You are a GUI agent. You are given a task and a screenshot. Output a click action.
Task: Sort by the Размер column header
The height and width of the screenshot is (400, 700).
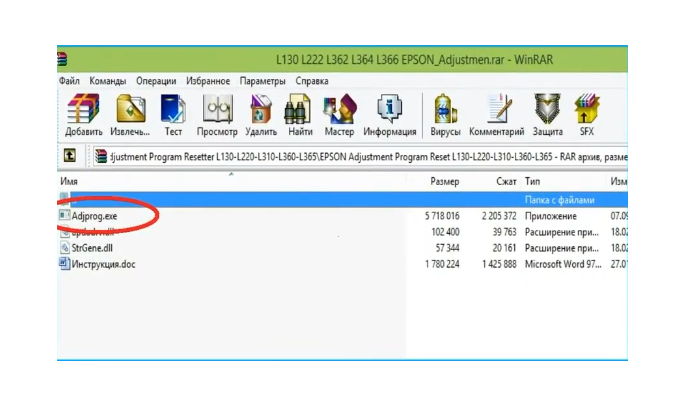[x=445, y=181]
